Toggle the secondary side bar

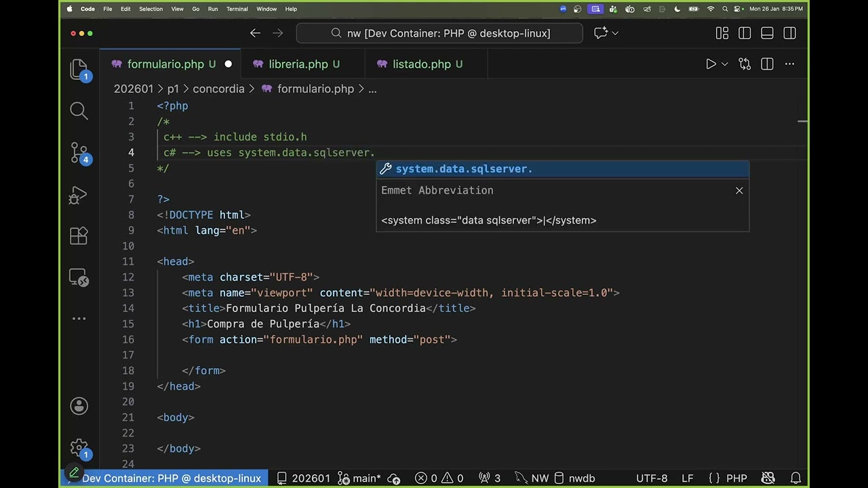pyautogui.click(x=789, y=33)
